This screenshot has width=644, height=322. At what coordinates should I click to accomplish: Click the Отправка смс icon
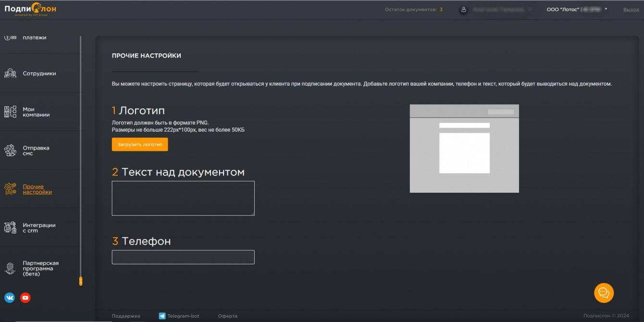10,150
